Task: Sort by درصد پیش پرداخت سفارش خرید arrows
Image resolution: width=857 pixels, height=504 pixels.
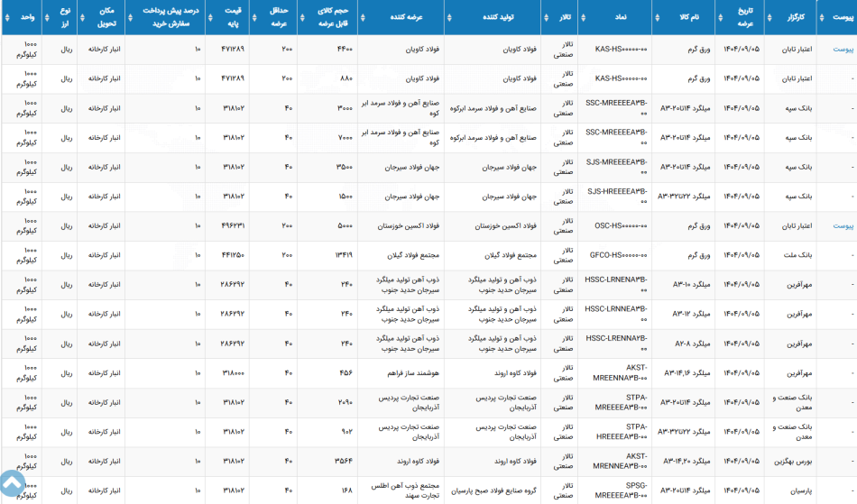Action: coord(130,17)
